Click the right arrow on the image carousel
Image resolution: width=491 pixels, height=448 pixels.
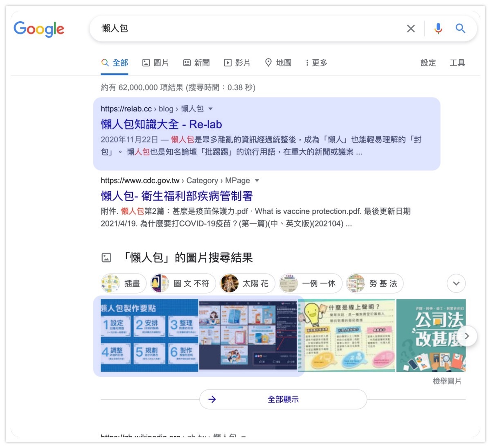pyautogui.click(x=467, y=336)
